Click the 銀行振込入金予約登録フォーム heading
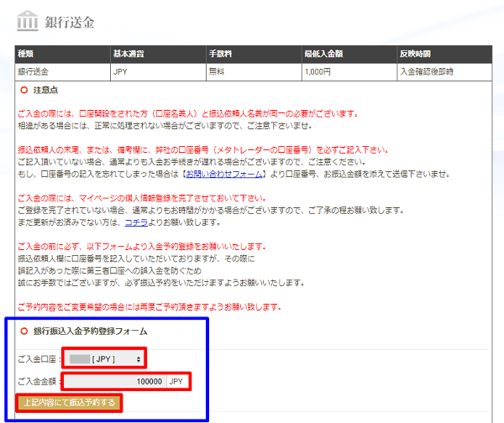This screenshot has height=423, width=504. pyautogui.click(x=91, y=332)
